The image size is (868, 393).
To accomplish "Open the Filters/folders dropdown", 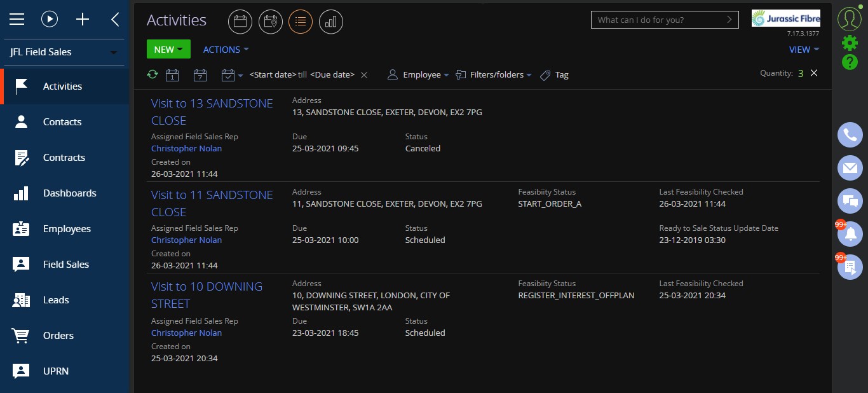I will [x=494, y=74].
